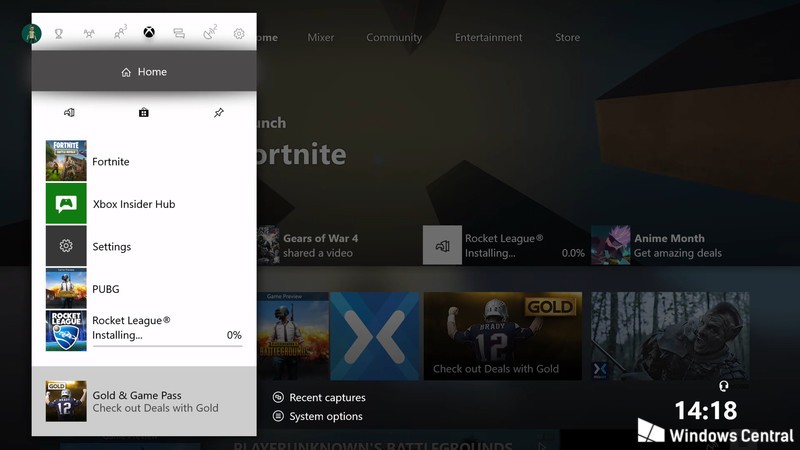This screenshot has width=800, height=450.
Task: Open the Broadcast and capture tab
Action: pos(210,33)
